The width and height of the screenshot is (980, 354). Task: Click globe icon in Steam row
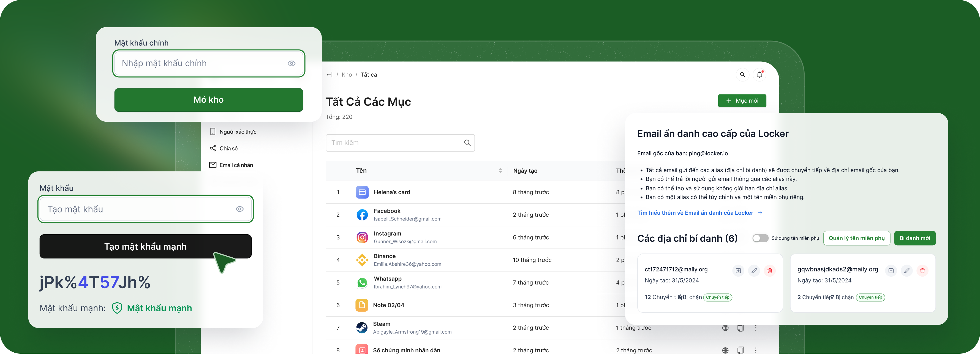click(725, 328)
